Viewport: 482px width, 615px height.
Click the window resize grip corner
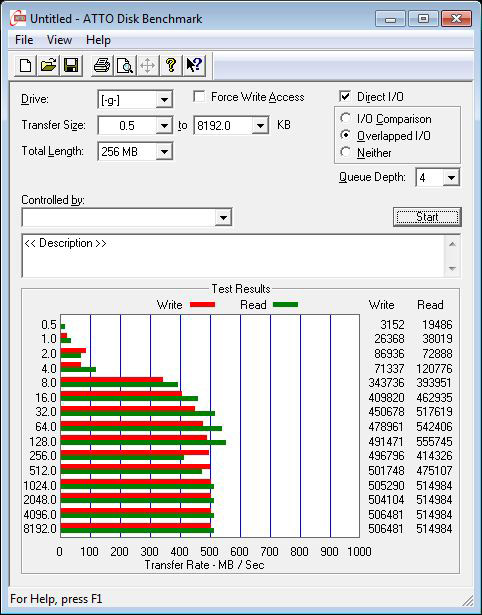[468, 600]
